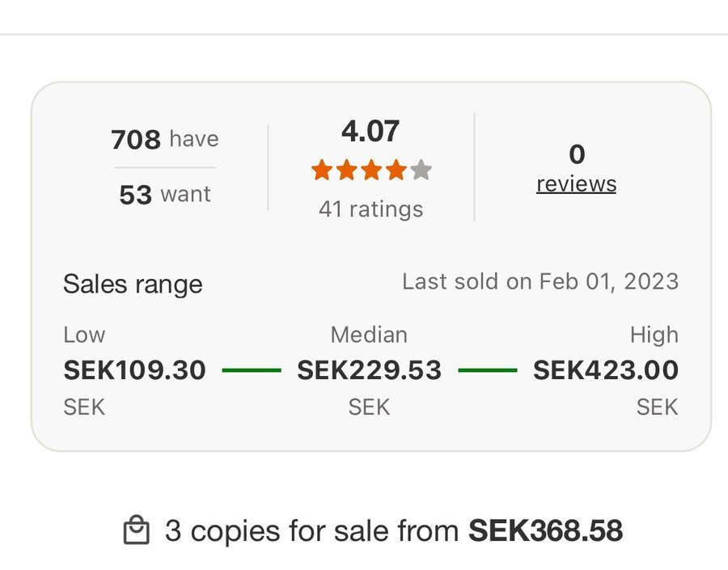Viewport: 728px width, 570px height.
Task: Click the Sales range heading
Action: 133,284
